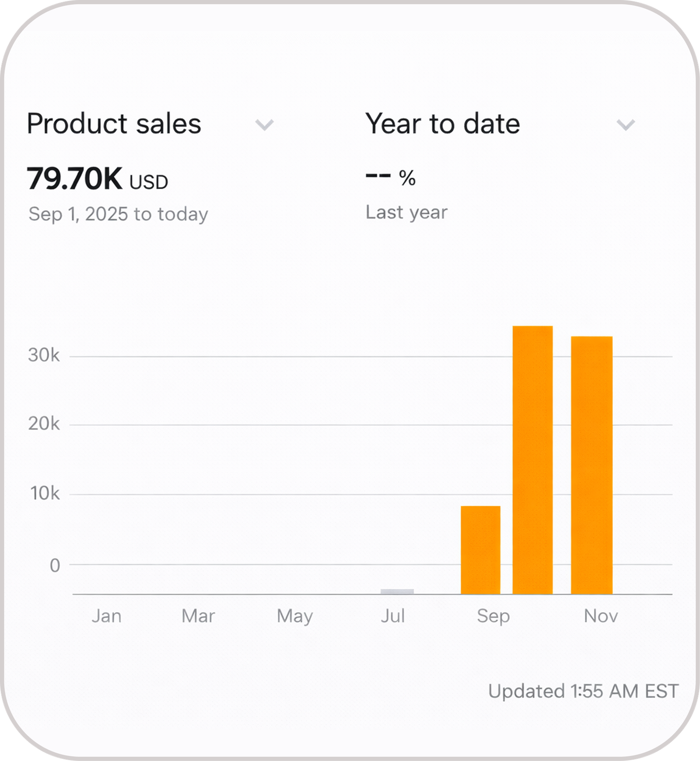Click the Jan axis label
700x761 pixels.
(x=106, y=616)
